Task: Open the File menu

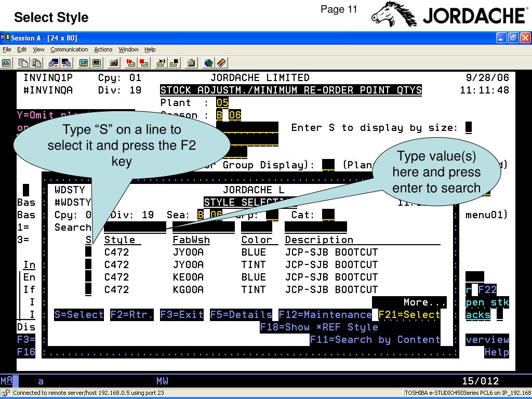Action: (7, 49)
